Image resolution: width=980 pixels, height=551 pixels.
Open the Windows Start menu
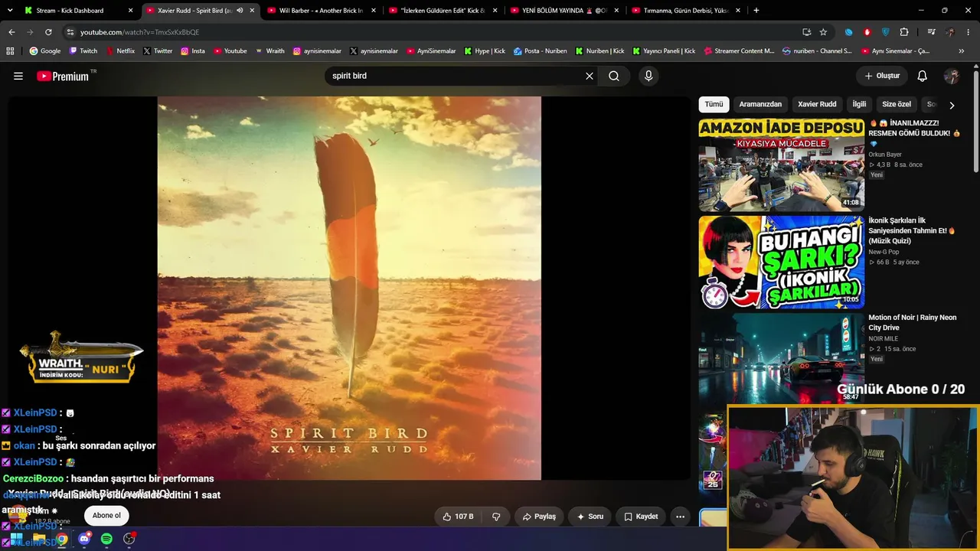pyautogui.click(x=16, y=539)
